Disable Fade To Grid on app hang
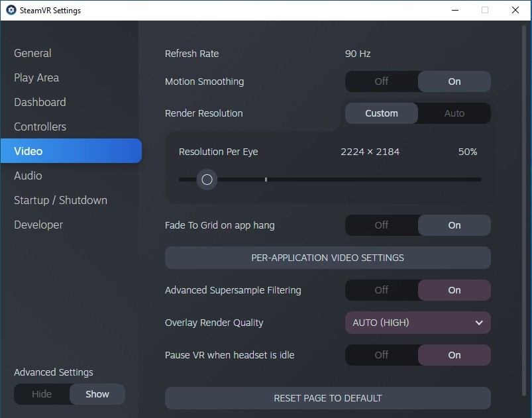Screen dimensions: 532x418 (x=382, y=225)
